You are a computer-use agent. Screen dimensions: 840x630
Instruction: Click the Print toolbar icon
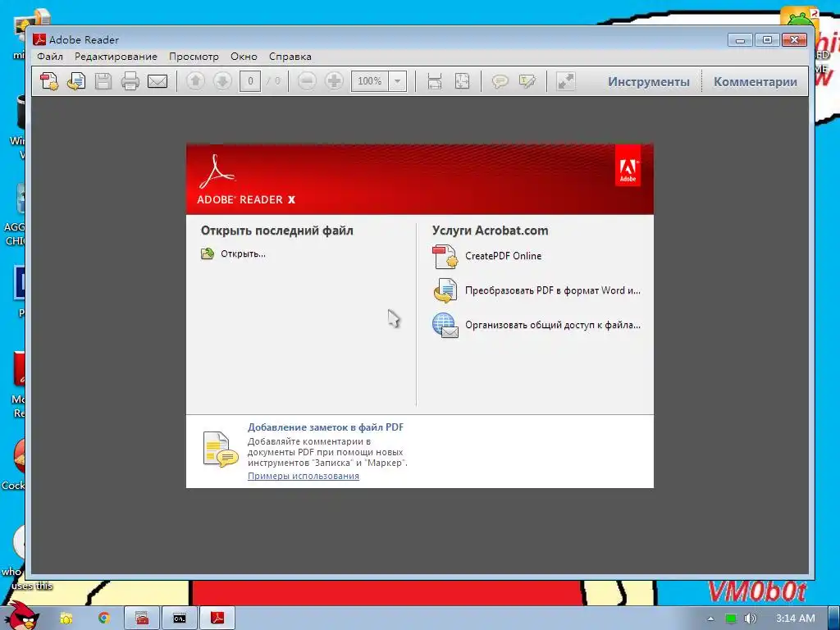click(130, 81)
